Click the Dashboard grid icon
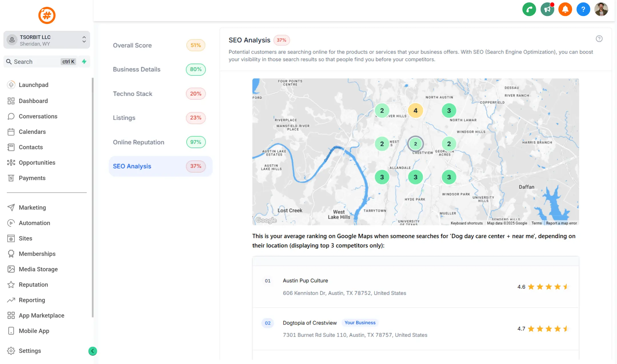The height and width of the screenshot is (364, 617). pyautogui.click(x=11, y=101)
